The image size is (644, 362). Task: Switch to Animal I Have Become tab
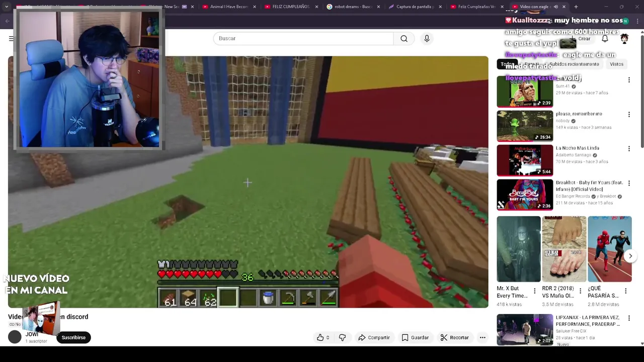[x=228, y=7]
